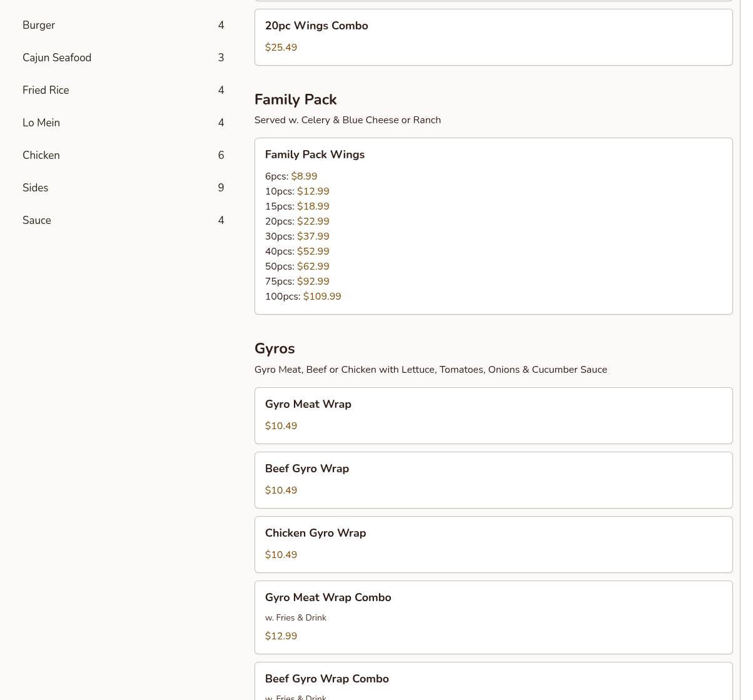Select Gyro Meat Wrap Combo with fries
This screenshot has height=700, width=753.
(493, 616)
